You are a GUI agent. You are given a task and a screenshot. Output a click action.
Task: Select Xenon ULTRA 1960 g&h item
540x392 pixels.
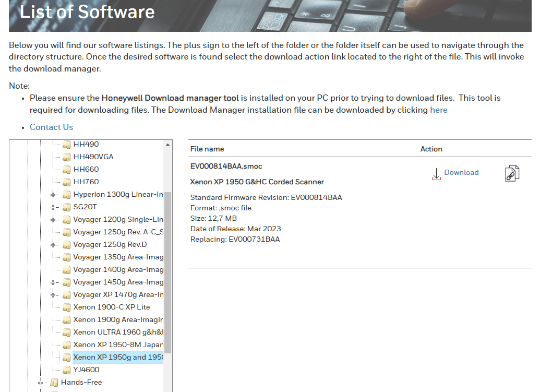(118, 332)
